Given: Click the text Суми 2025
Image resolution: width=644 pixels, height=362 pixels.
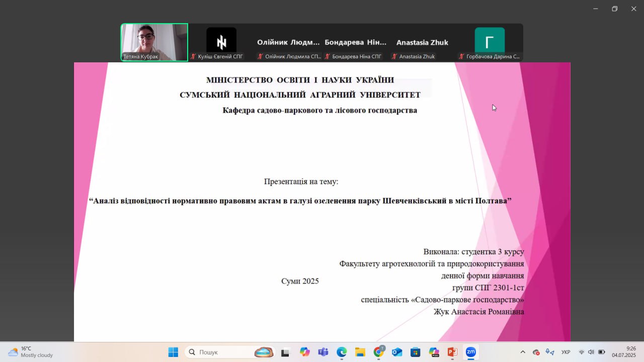Looking at the screenshot, I should (300, 281).
